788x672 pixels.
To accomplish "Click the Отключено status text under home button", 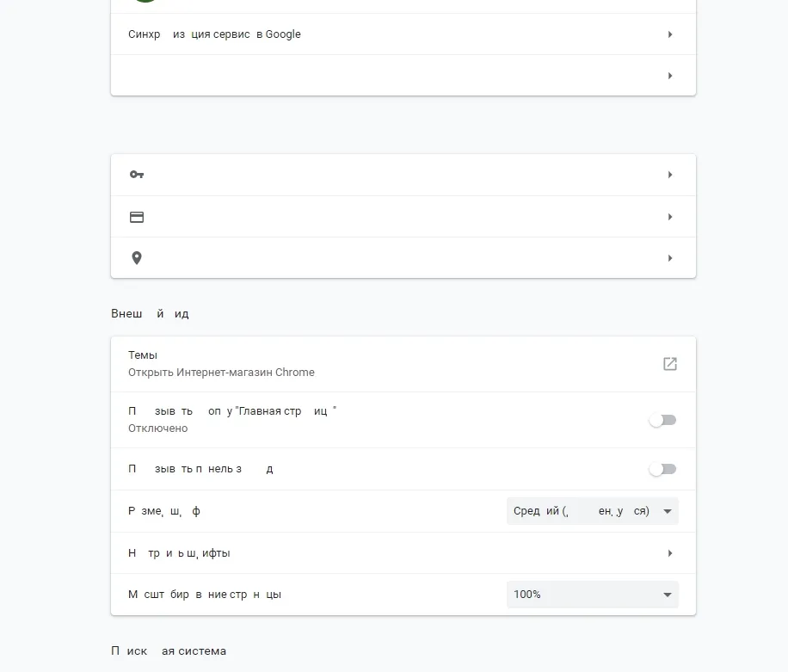I will click(x=157, y=428).
